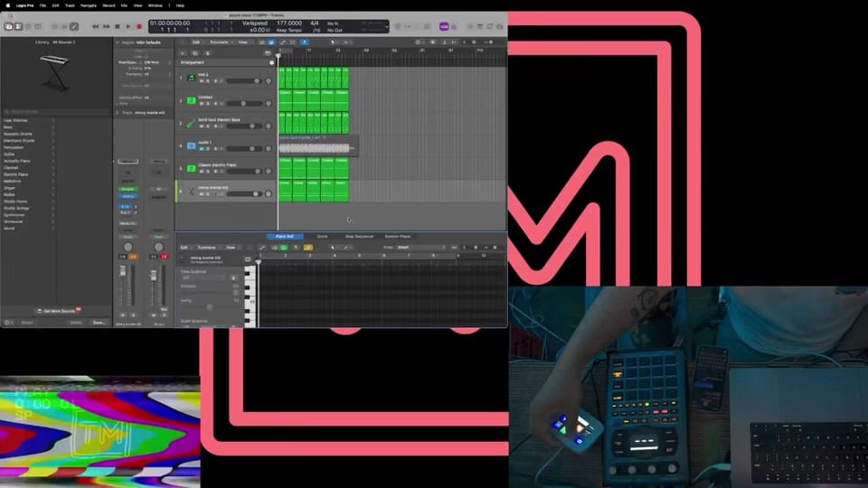The height and width of the screenshot is (488, 868).
Task: Click the Arrangement track options circle
Action: coord(272,62)
